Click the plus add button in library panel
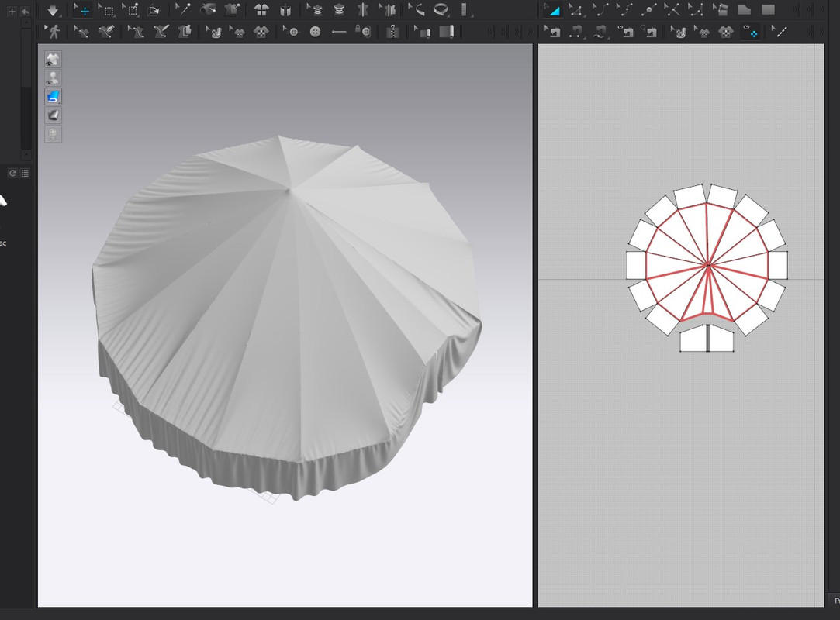This screenshot has width=840, height=620. tap(12, 12)
